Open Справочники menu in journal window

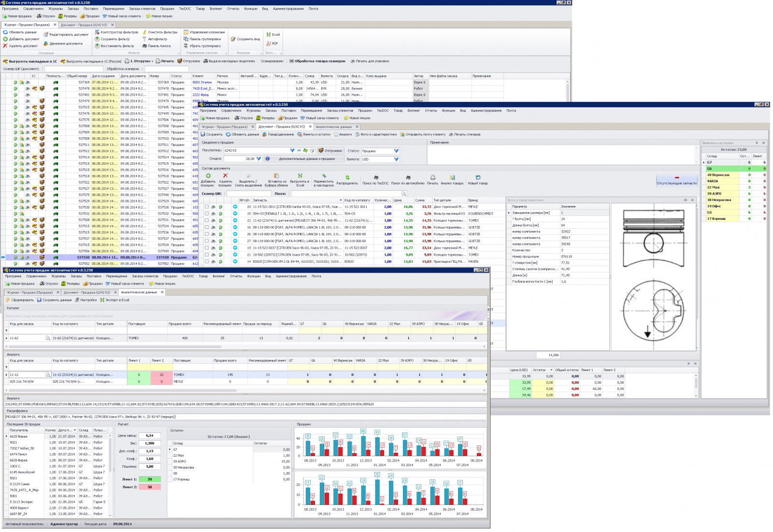click(x=33, y=9)
